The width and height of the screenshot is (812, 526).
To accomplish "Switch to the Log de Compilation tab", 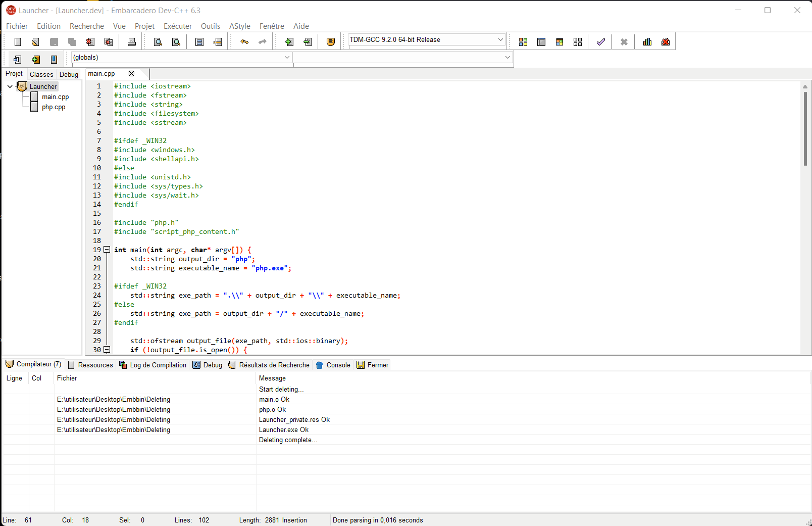I will click(153, 365).
